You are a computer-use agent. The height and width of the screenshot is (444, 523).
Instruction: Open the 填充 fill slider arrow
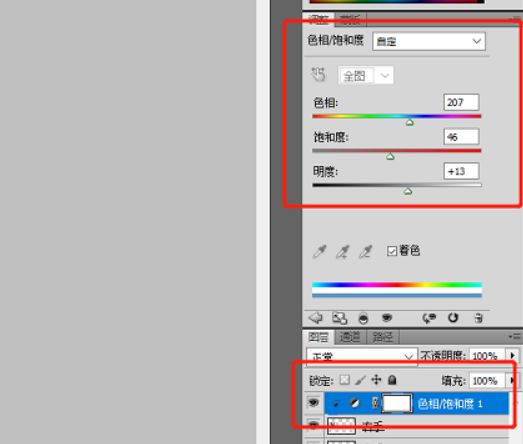click(513, 380)
